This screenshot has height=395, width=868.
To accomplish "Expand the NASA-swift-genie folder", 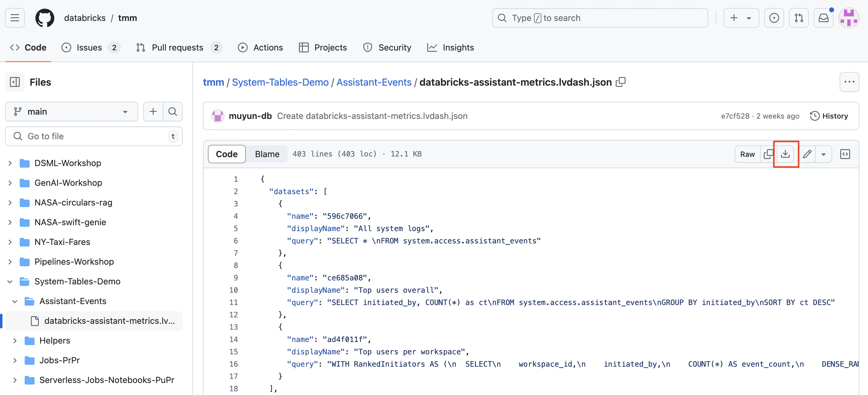I will pyautogui.click(x=10, y=222).
